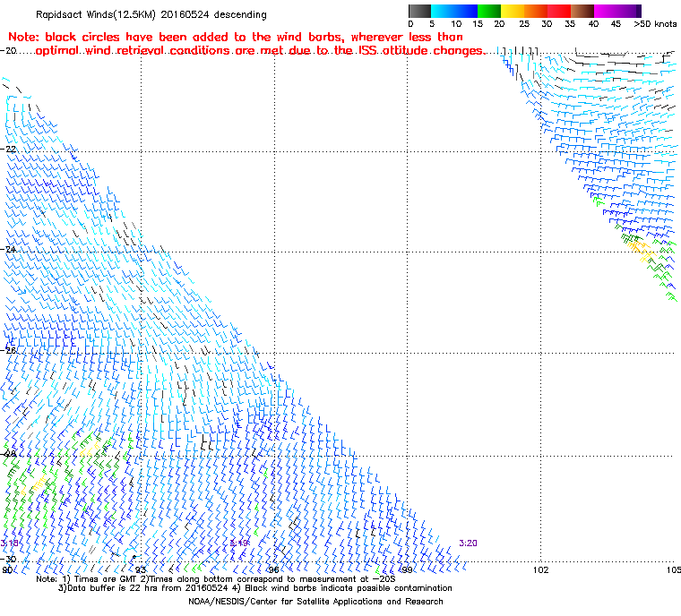The width and height of the screenshot is (681, 616).
Task: Click the '-22' latitude label
Action: (x=8, y=149)
